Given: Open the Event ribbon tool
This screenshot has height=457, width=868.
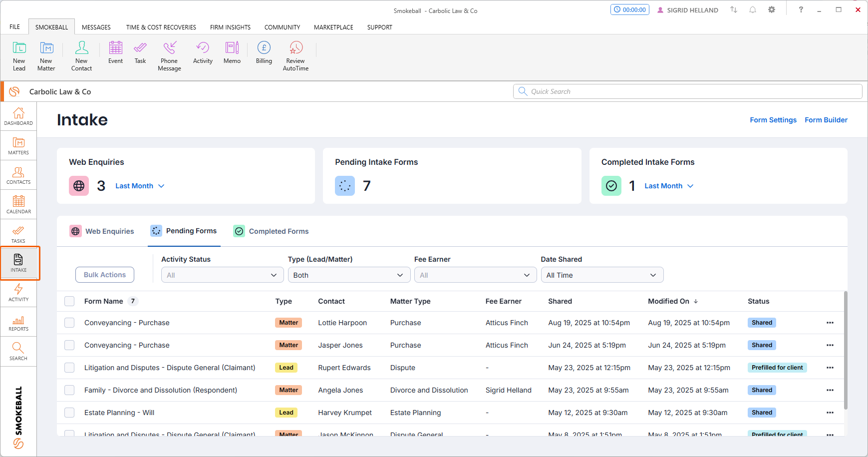Looking at the screenshot, I should (x=115, y=52).
